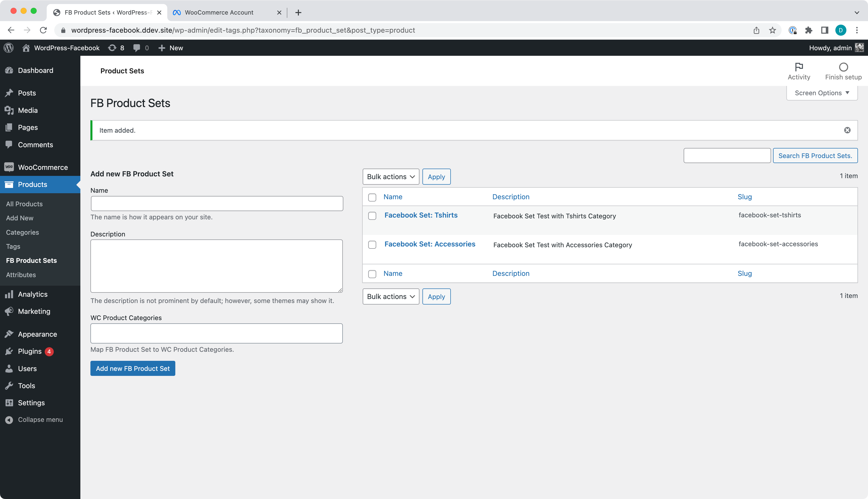
Task: Close the WooCommerce Account browser tab
Action: click(x=279, y=13)
